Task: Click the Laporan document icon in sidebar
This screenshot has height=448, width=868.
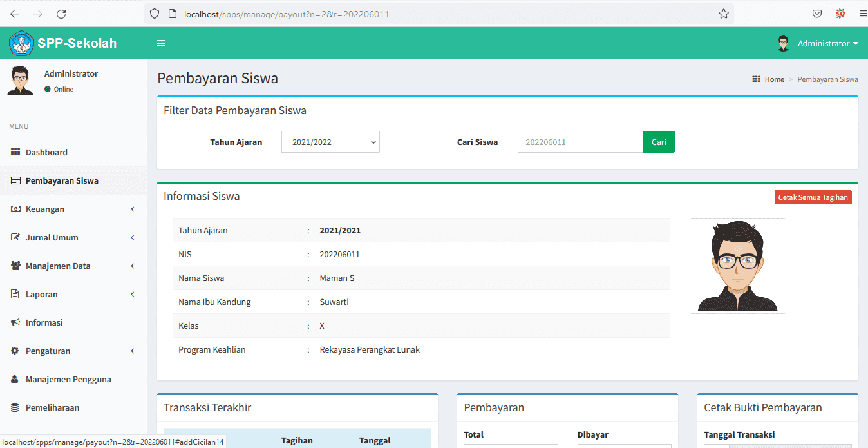Action: [15, 294]
